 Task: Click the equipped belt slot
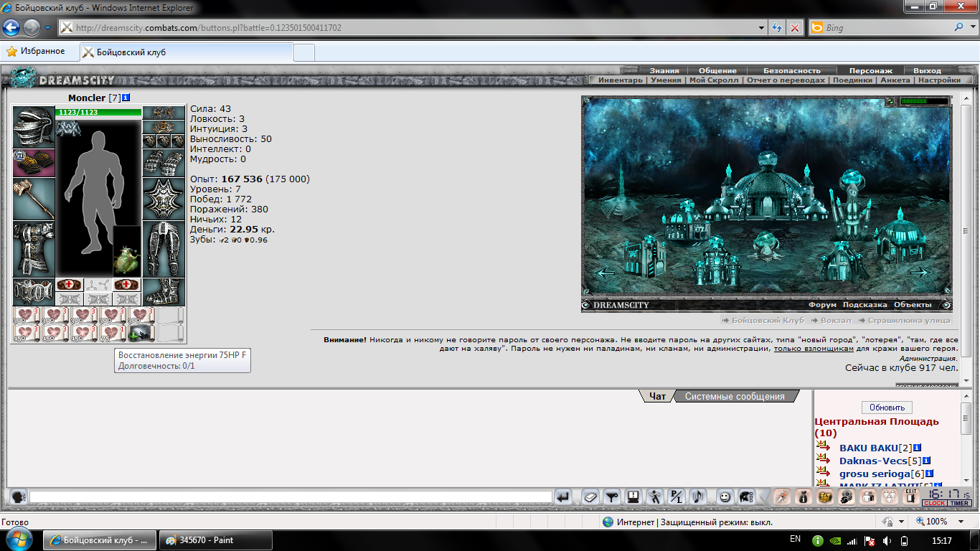pyautogui.click(x=34, y=292)
